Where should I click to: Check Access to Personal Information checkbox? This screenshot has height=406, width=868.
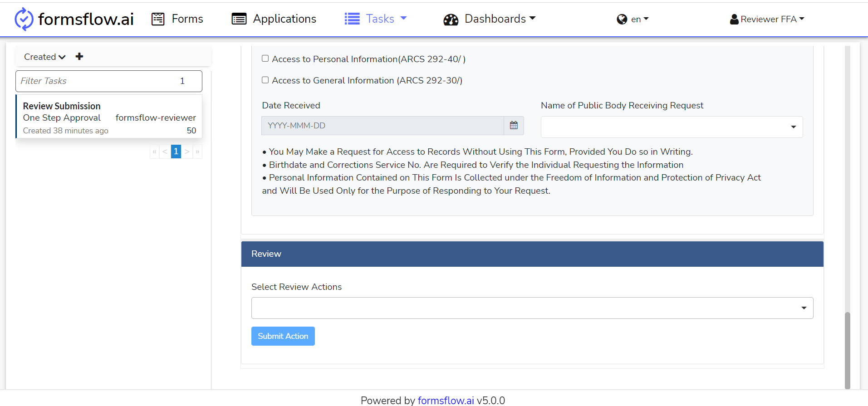pos(265,59)
